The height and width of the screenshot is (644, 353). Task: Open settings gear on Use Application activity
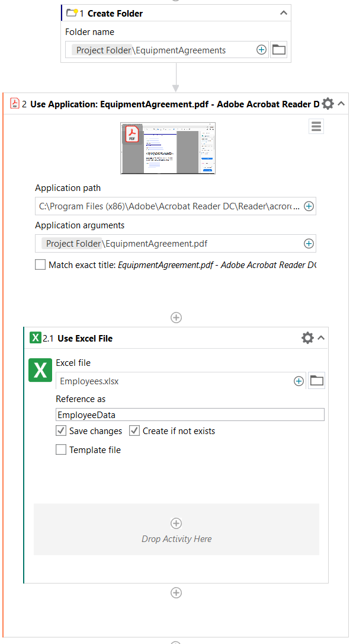click(x=328, y=103)
